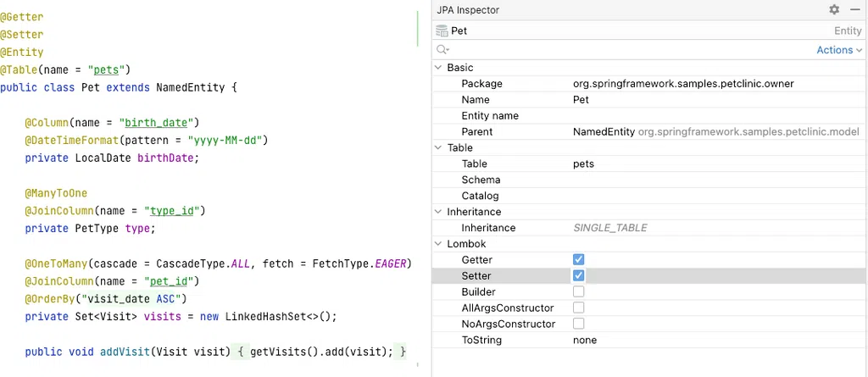Click the Schema value field

point(712,180)
